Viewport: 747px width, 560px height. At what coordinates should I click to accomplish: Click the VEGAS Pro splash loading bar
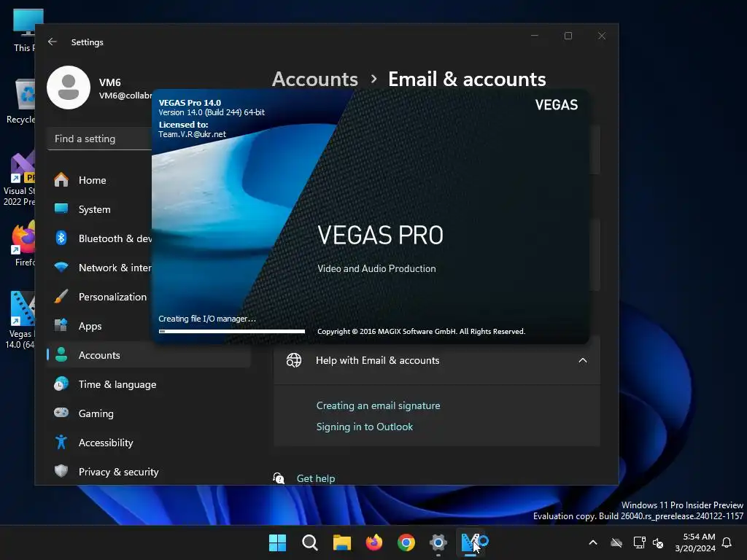click(232, 332)
